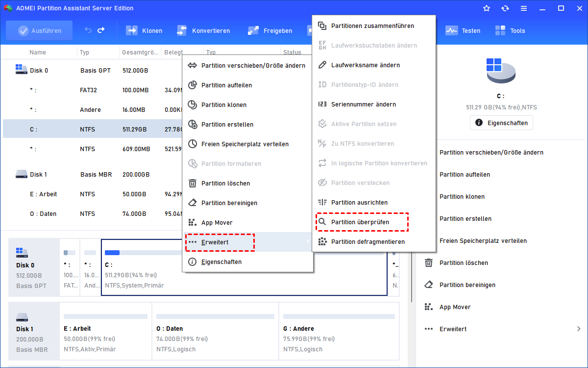This screenshot has height=368, width=588.
Task: Open Eigenschaften in the context menu
Action: (247, 262)
